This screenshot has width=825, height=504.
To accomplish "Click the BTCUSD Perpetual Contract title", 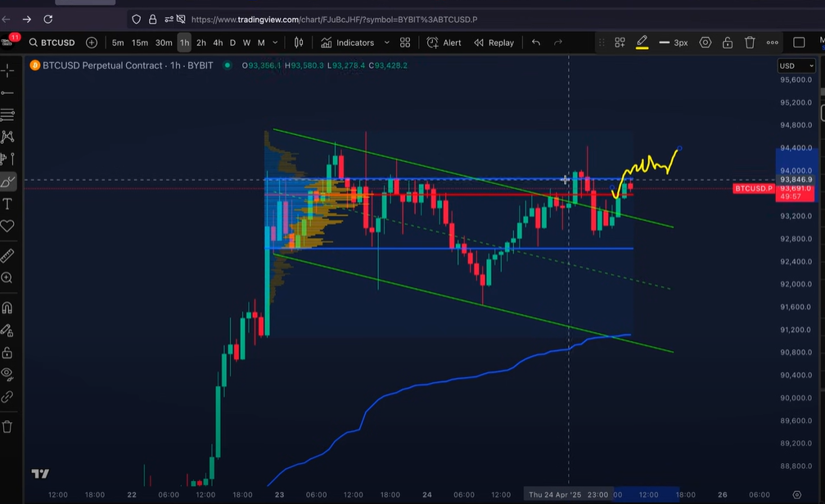I will 128,65.
